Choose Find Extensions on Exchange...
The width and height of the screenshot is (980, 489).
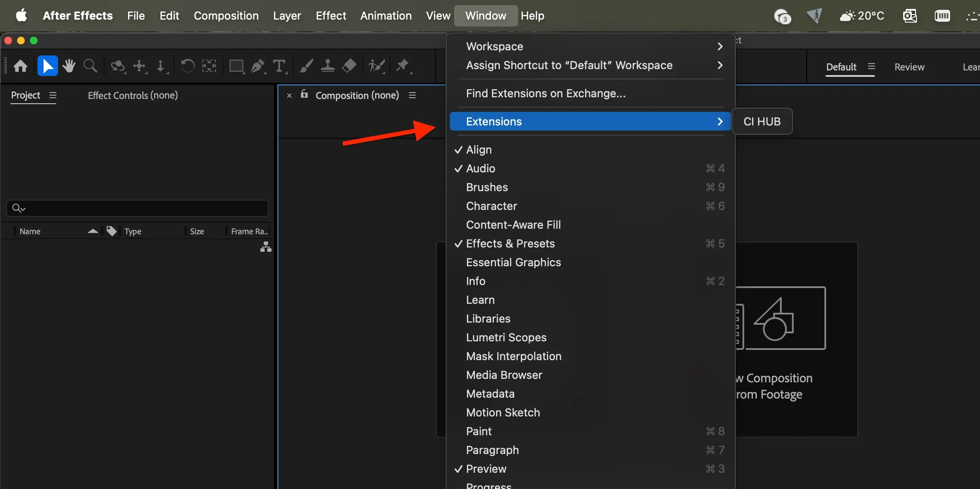(591, 93)
